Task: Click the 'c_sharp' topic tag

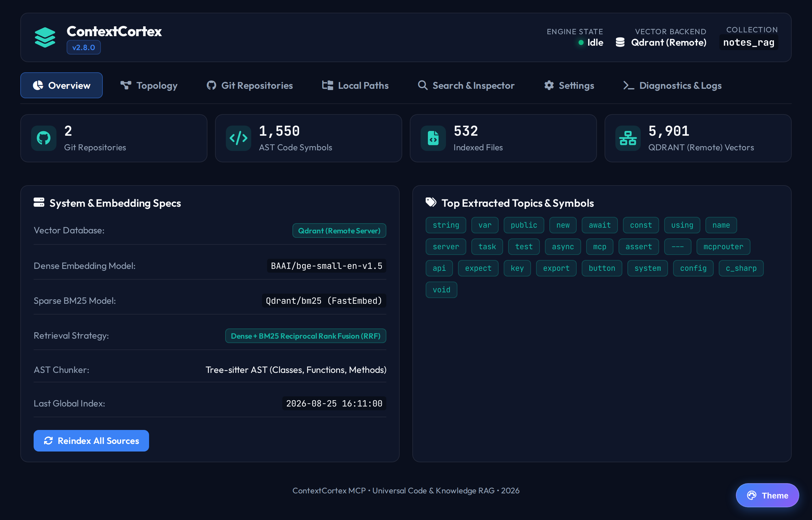Action: click(x=741, y=269)
